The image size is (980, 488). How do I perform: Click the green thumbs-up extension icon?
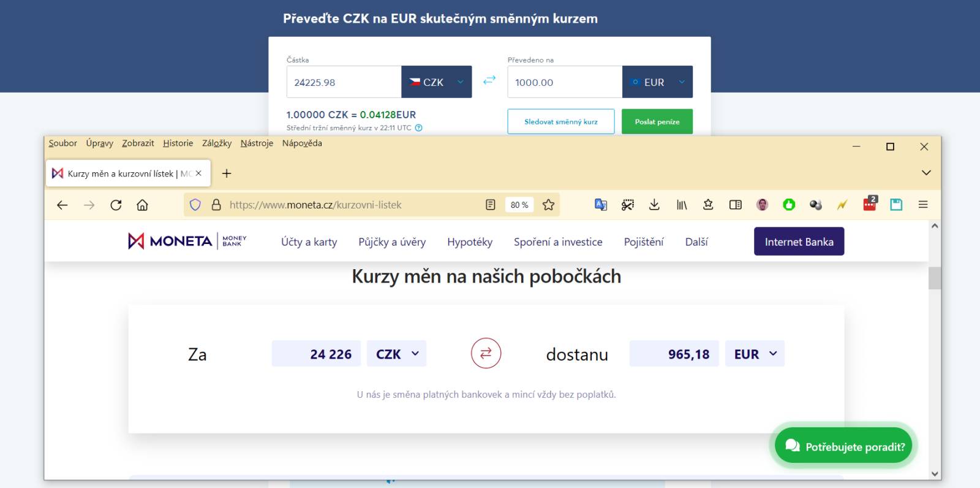(789, 205)
